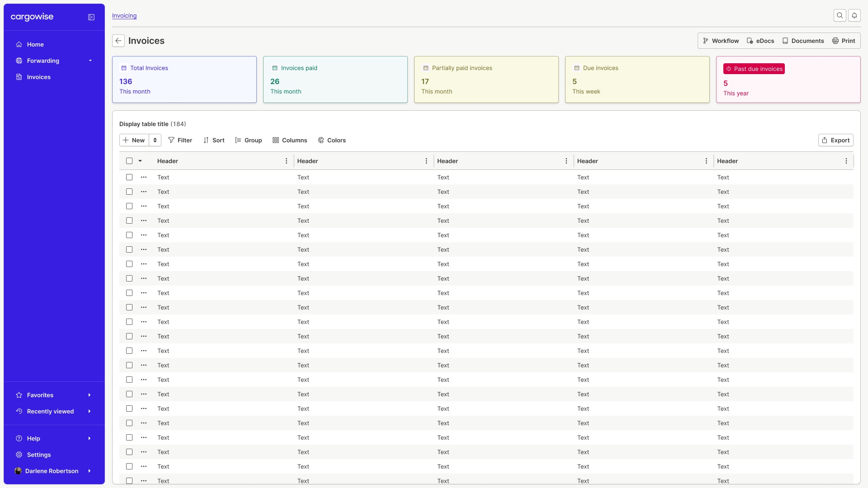This screenshot has height=488, width=868.
Task: Click the Home icon in sidebar
Action: click(x=19, y=44)
